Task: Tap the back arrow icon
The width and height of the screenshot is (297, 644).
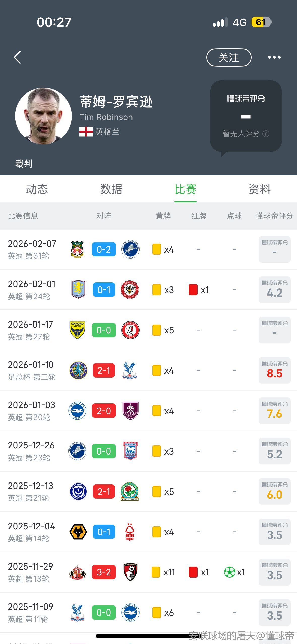Action: coord(17,57)
